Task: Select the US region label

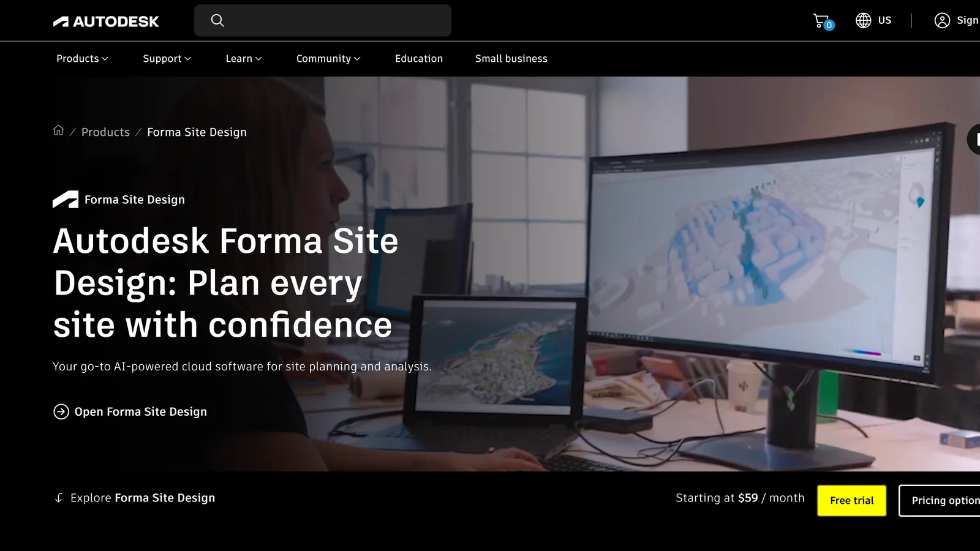Action: tap(884, 20)
